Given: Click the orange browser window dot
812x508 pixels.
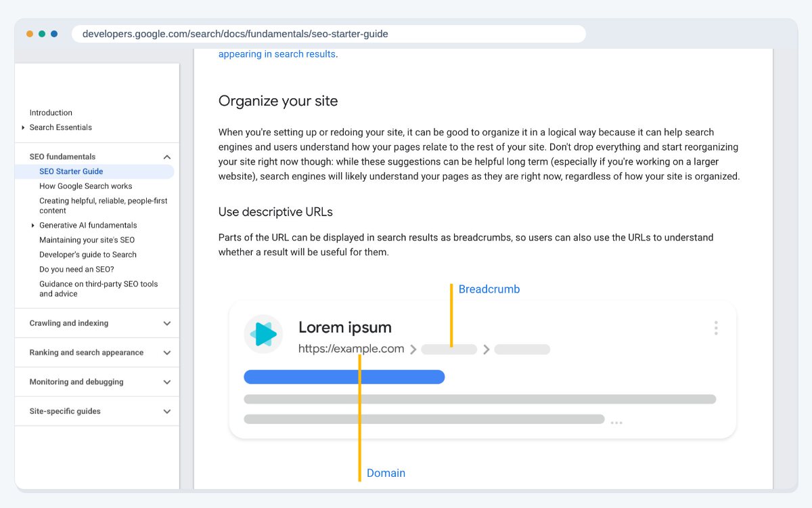Looking at the screenshot, I should 30,34.
